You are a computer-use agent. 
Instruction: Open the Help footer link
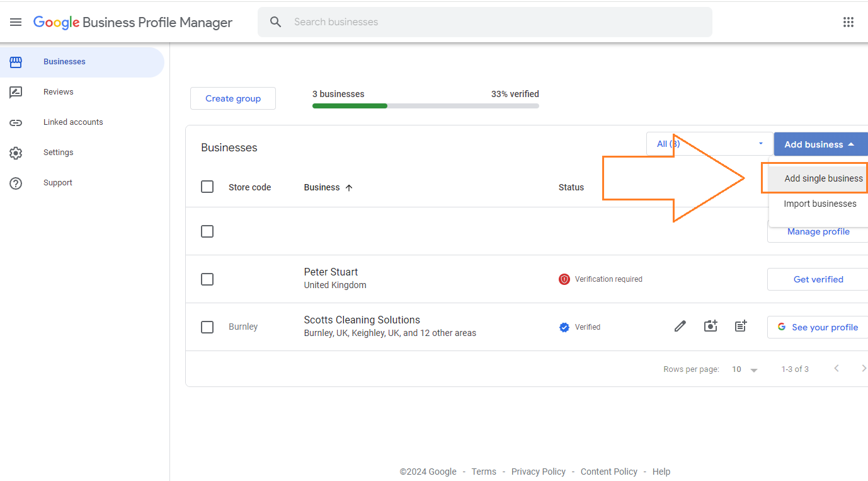(x=661, y=472)
